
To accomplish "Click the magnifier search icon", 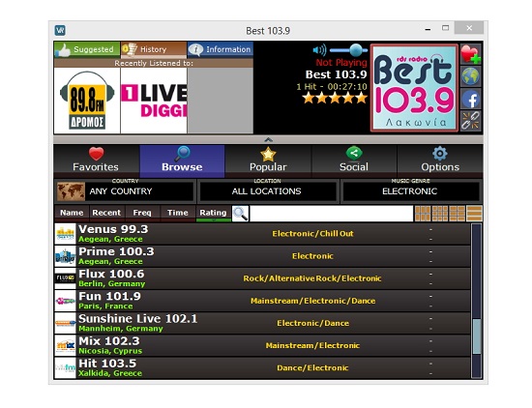I will [x=240, y=214].
